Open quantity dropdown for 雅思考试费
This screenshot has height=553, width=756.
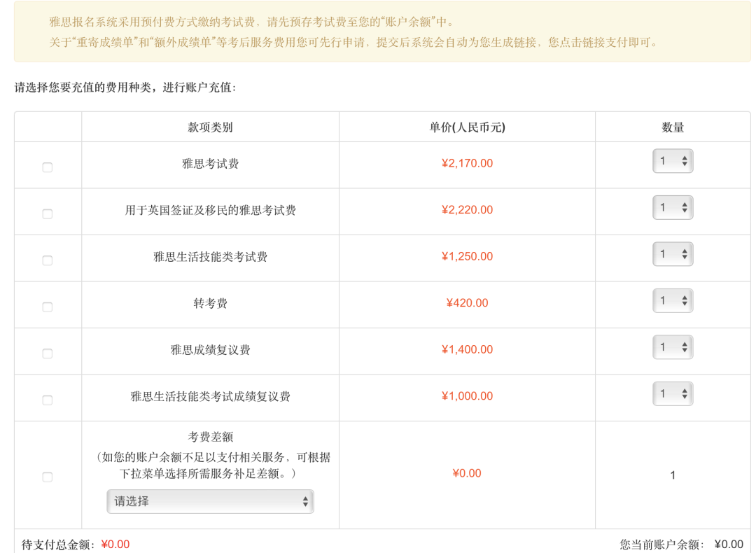(x=673, y=161)
